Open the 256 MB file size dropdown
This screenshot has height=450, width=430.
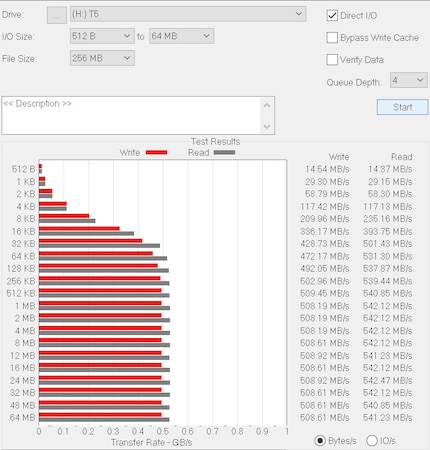pos(102,58)
